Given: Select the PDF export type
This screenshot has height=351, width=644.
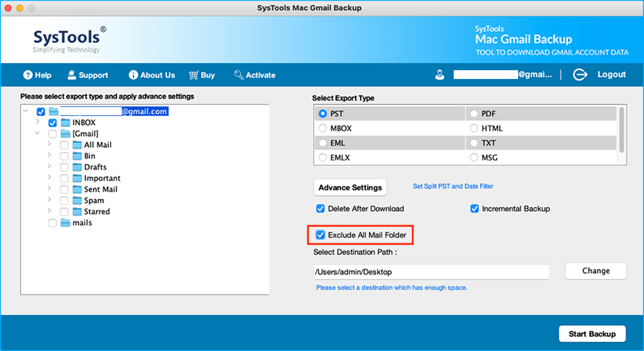Looking at the screenshot, I should click(x=474, y=113).
